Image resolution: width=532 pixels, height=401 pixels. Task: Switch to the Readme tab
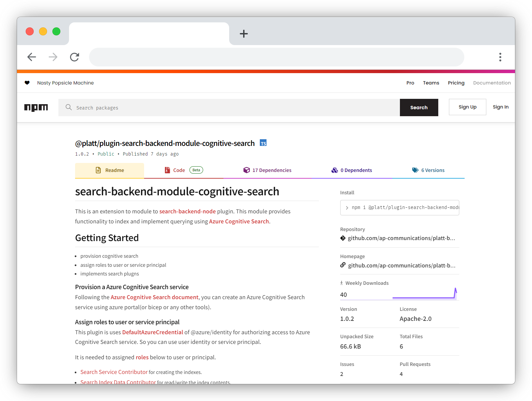pos(110,170)
